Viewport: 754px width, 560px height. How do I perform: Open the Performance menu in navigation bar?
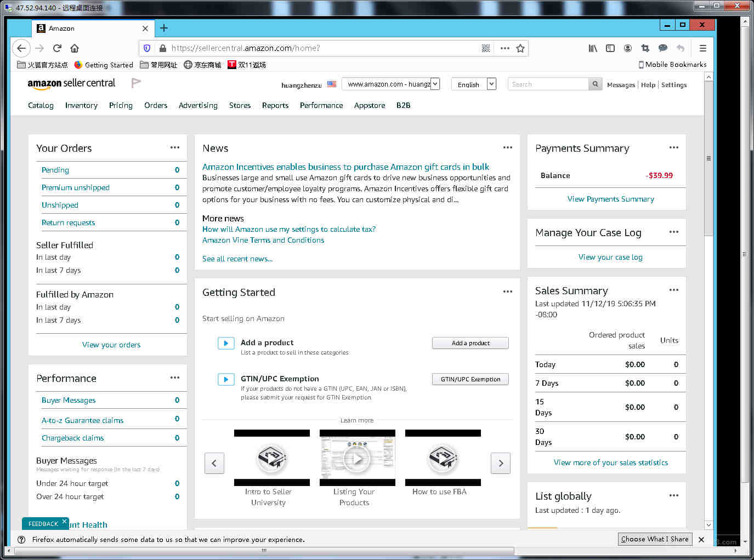(321, 105)
